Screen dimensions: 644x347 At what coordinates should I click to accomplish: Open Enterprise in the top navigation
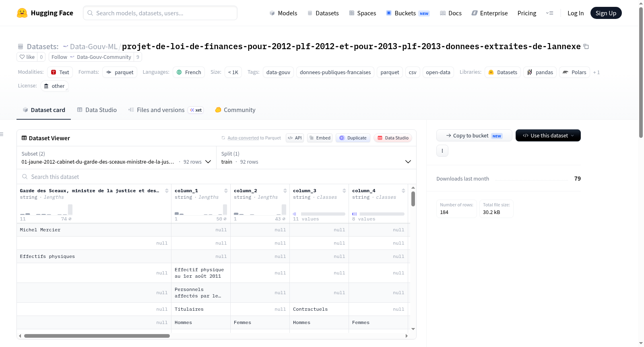pyautogui.click(x=489, y=13)
